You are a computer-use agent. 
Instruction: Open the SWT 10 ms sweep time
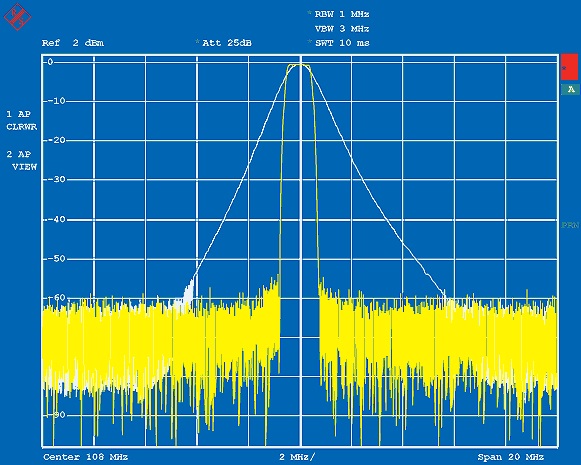(x=342, y=43)
